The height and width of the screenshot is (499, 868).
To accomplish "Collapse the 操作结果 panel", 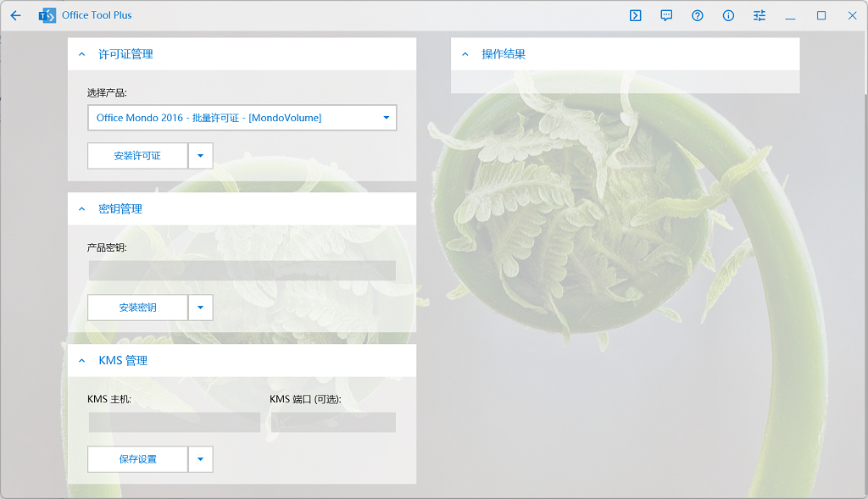I will 465,54.
